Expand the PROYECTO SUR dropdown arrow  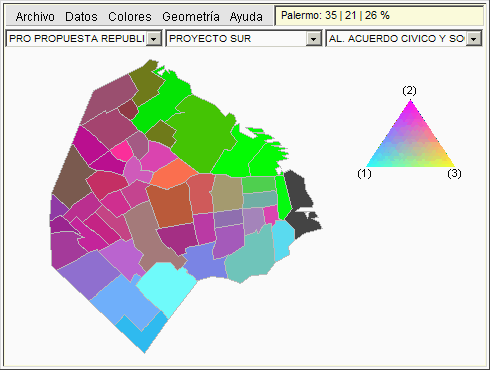coord(314,39)
